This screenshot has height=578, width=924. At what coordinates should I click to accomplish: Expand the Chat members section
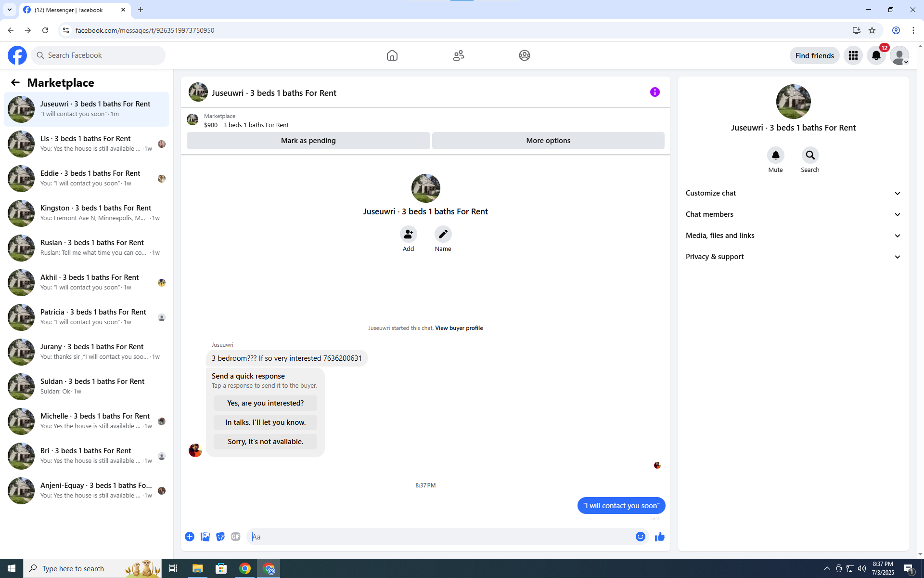tap(793, 214)
